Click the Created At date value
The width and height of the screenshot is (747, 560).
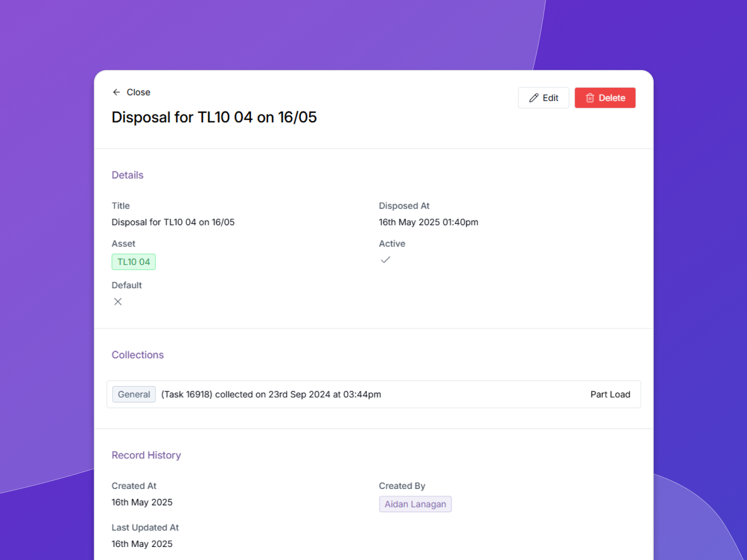click(x=142, y=502)
